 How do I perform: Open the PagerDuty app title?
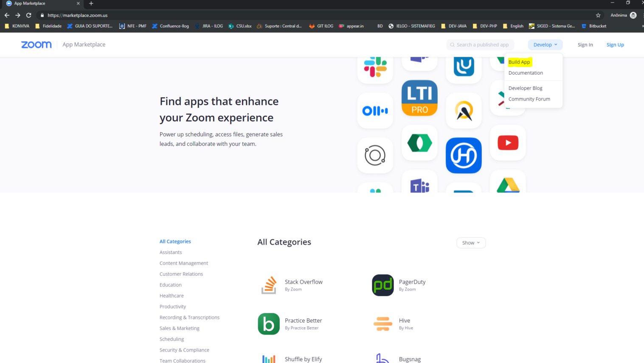pos(412,282)
